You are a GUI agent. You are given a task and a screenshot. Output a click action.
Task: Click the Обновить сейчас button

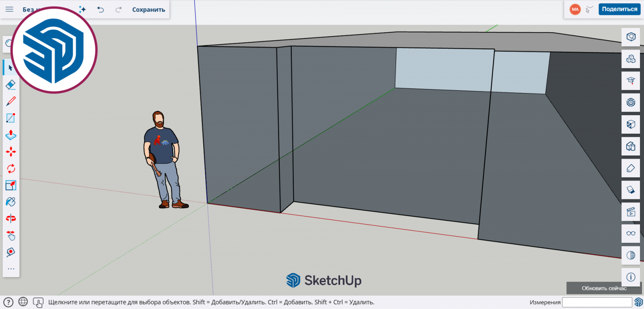604,288
